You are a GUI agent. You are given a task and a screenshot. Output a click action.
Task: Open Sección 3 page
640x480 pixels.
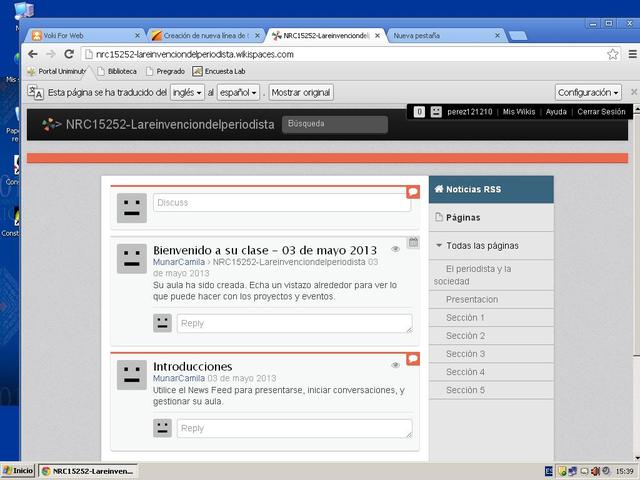[x=491, y=354]
